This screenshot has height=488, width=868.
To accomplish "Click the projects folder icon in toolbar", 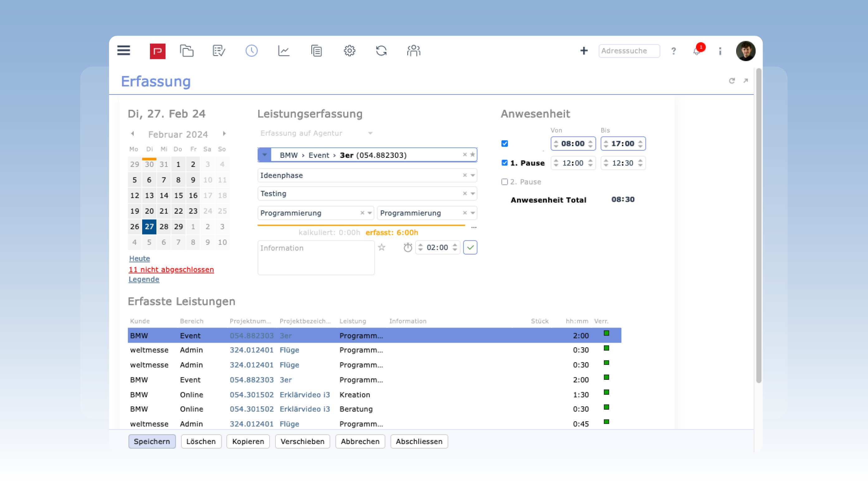I will [186, 51].
